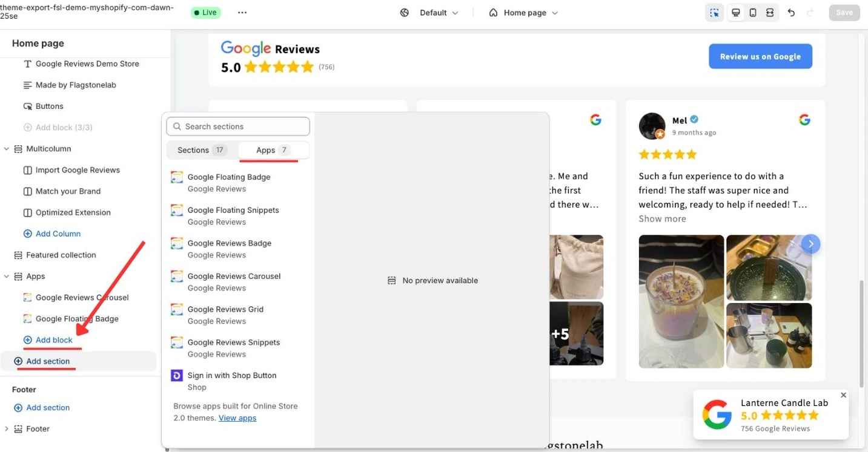The image size is (868, 452).
Task: Click Add section above Footer heading
Action: pos(48,361)
